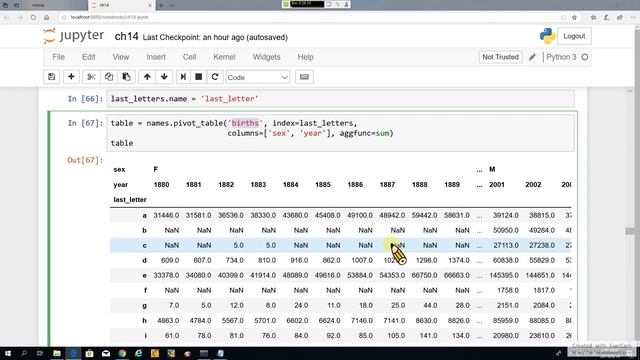Click the browser address bar URL

[109, 17]
